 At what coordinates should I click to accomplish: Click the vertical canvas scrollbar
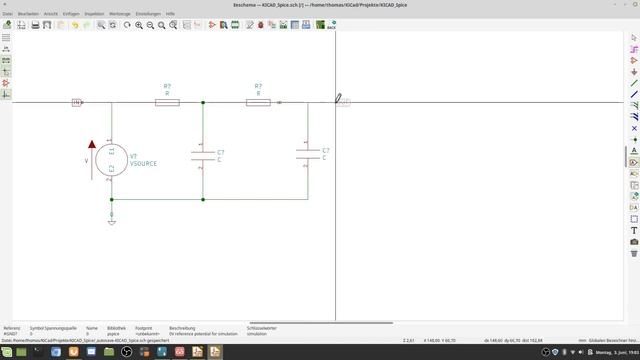pos(626,157)
